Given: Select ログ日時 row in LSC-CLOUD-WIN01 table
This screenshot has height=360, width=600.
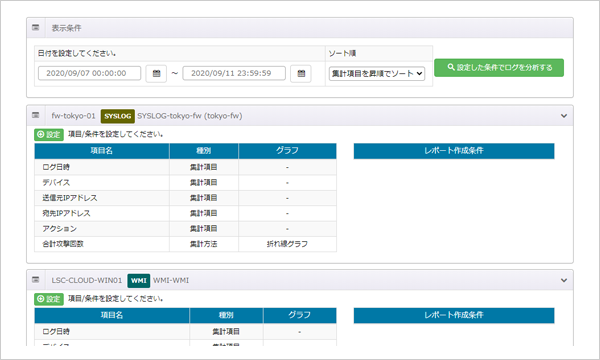Looking at the screenshot, I should (186, 332).
